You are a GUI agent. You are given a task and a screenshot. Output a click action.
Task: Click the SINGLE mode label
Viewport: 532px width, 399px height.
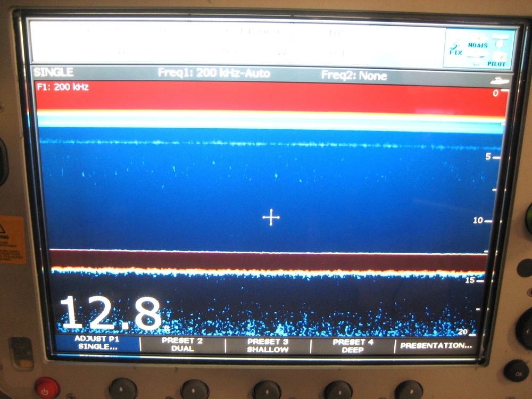(x=54, y=72)
